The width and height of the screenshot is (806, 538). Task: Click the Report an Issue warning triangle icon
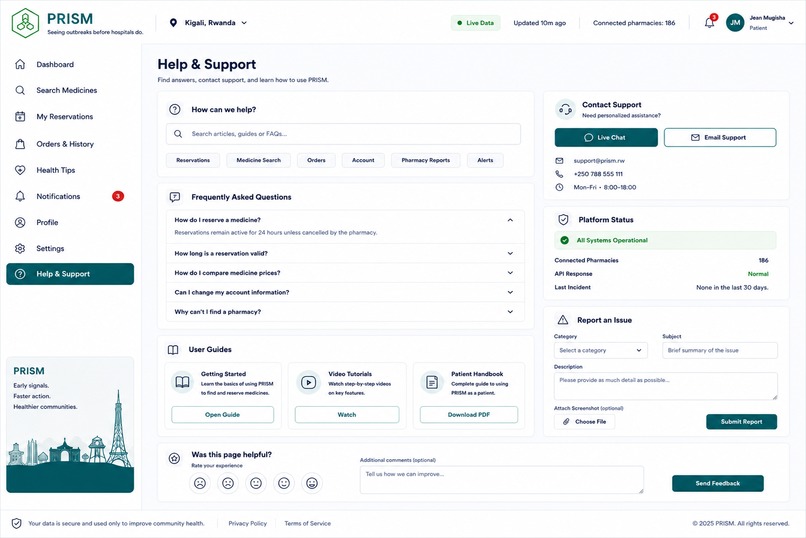(x=563, y=320)
